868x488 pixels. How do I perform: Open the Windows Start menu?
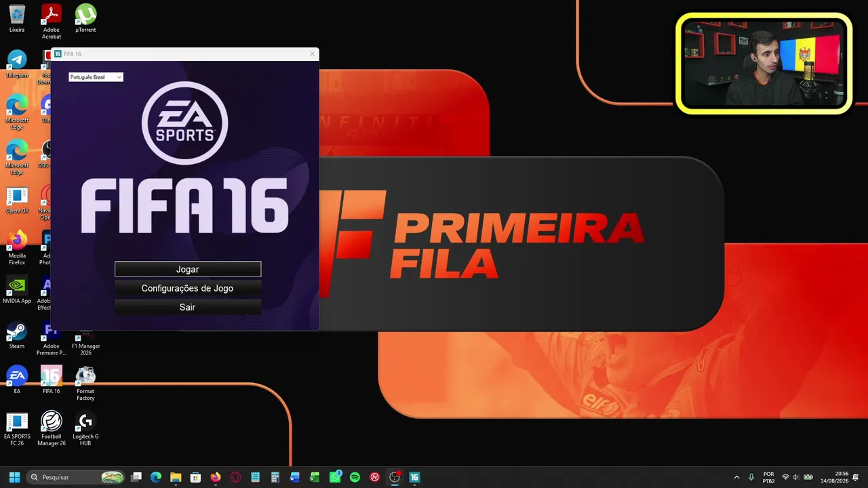(14, 477)
